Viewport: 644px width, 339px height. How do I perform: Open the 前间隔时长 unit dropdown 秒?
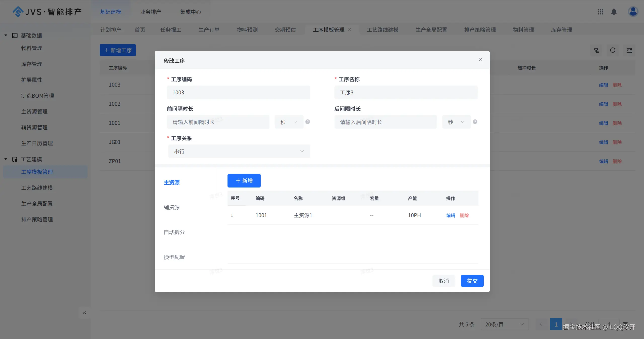click(x=289, y=122)
